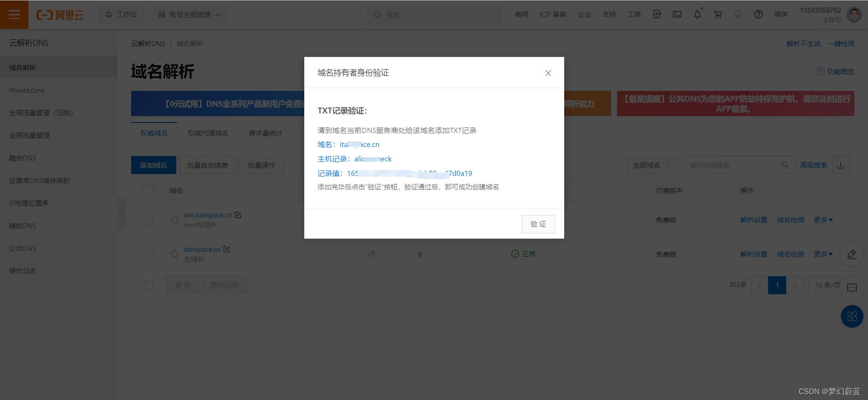Click the domain search magnifier icon
This screenshot has height=400, width=868.
coord(785,165)
